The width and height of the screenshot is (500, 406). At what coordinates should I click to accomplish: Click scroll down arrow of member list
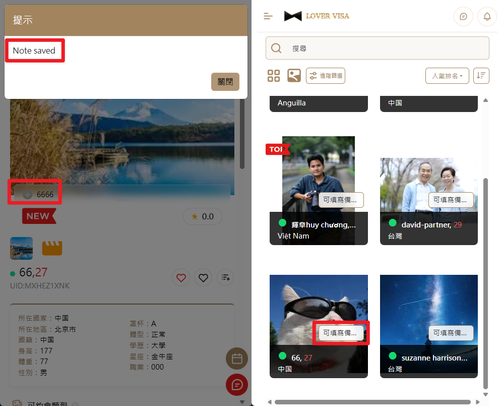tap(486, 395)
